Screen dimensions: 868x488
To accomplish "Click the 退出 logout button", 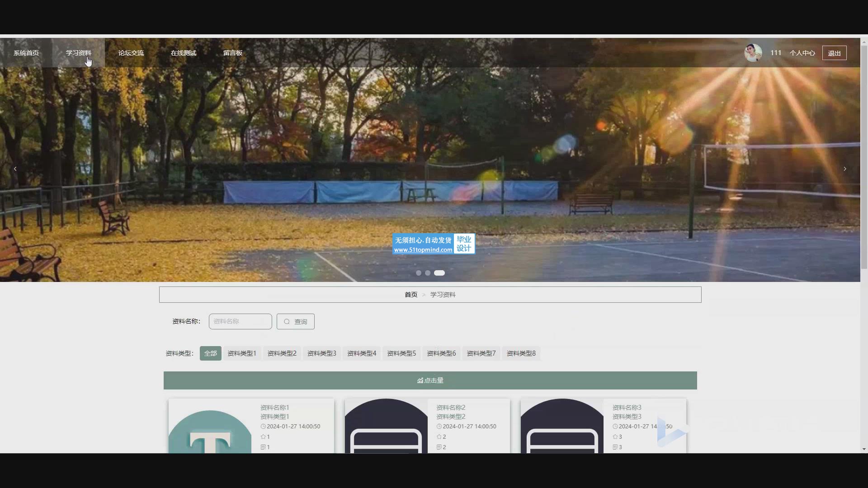I will (834, 53).
